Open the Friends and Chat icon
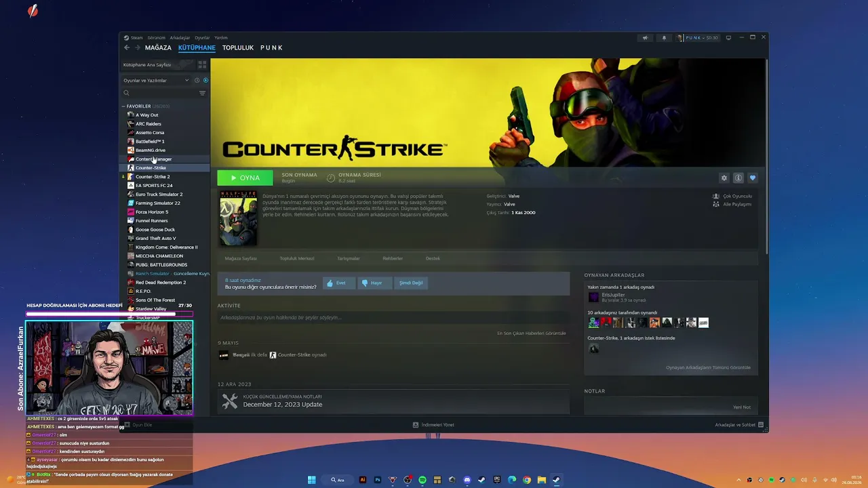 [761, 425]
